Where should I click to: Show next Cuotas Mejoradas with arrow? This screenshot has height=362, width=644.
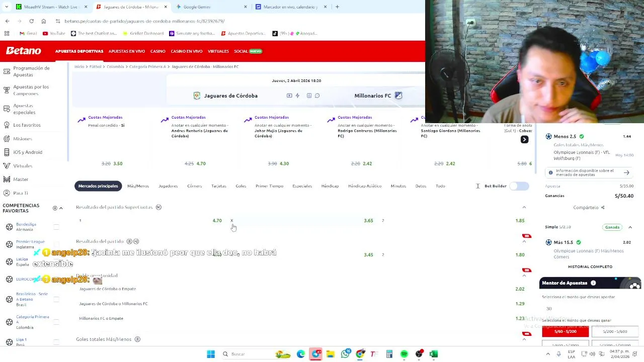pyautogui.click(x=524, y=139)
